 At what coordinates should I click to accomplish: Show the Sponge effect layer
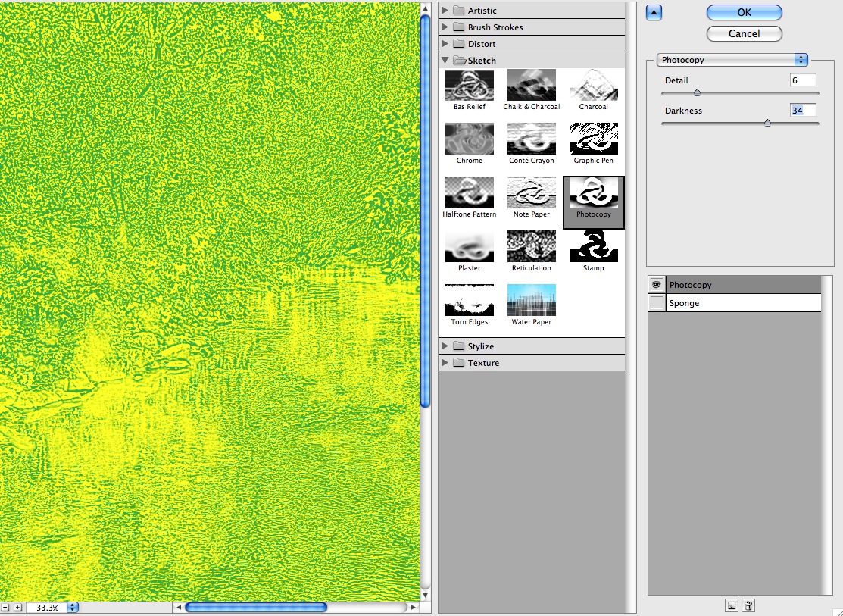pos(657,303)
